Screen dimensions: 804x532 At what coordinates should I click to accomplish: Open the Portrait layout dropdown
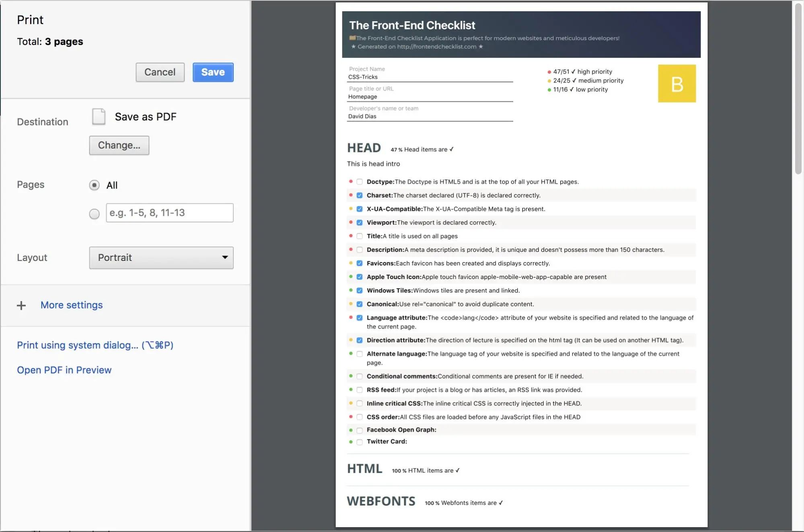point(161,258)
